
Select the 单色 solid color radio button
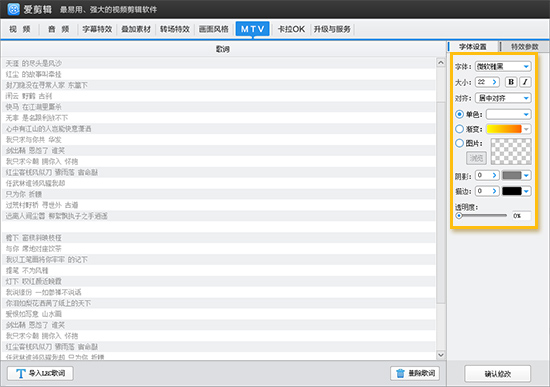[x=459, y=114]
